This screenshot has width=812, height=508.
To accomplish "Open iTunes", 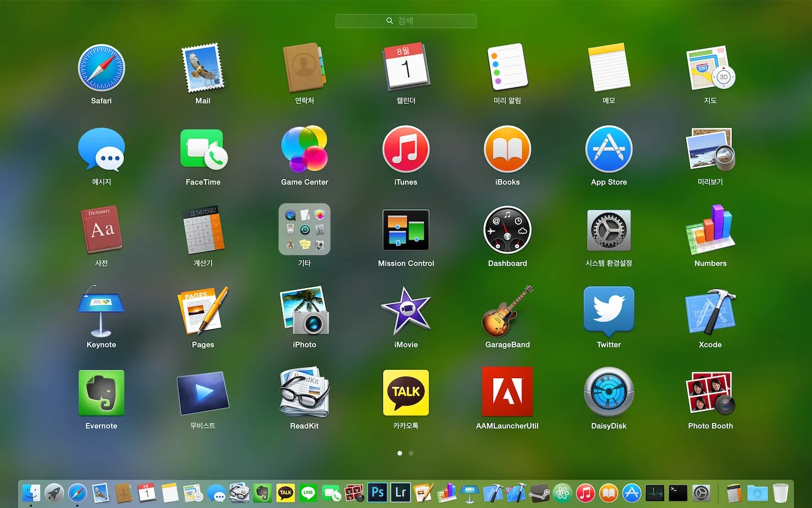I will (405, 151).
